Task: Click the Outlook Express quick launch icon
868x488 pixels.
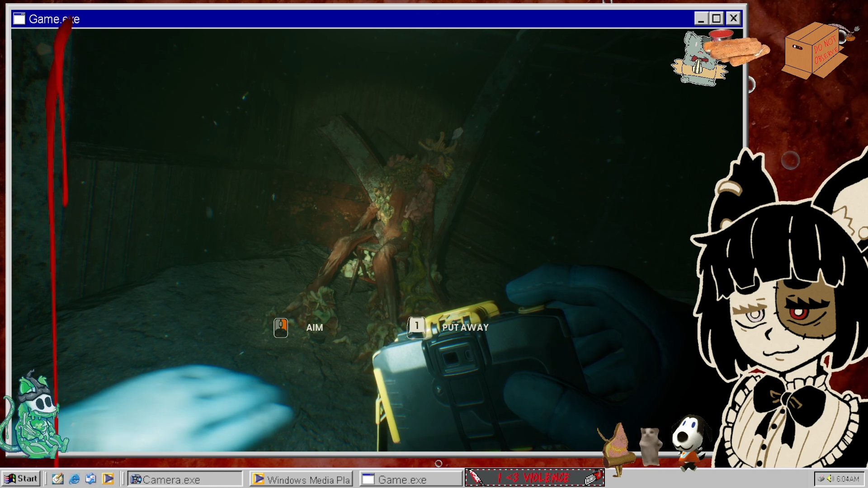Action: (x=91, y=479)
